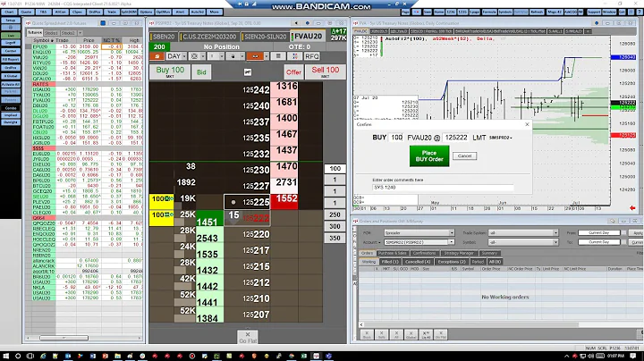Click the Combo sidebar button
The height and width of the screenshot is (361, 644).
pos(11,108)
